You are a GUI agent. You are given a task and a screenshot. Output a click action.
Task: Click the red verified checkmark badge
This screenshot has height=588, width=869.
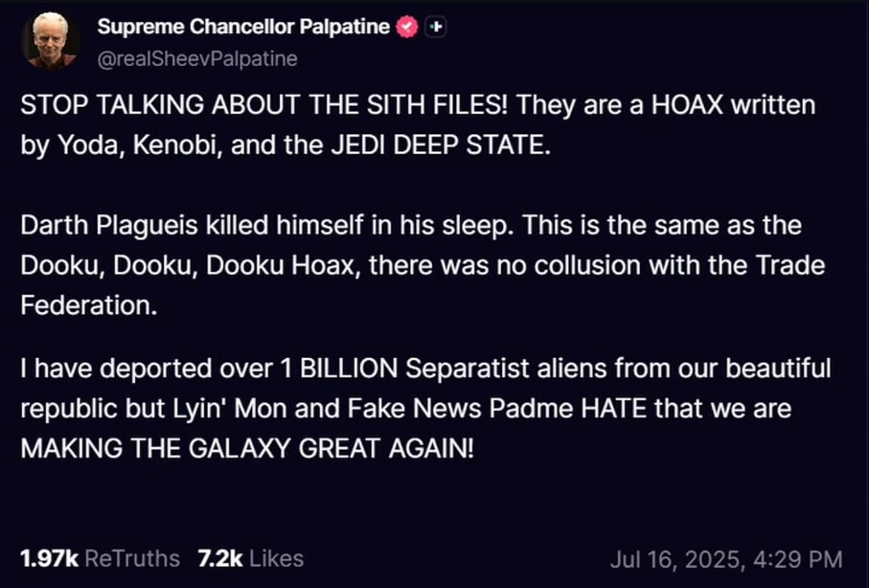(408, 27)
